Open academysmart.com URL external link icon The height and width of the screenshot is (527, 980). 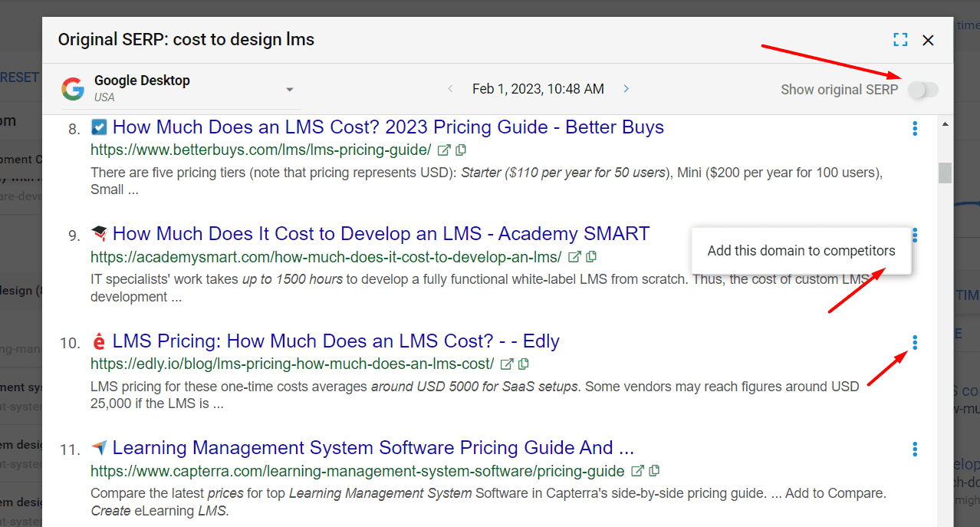[574, 256]
